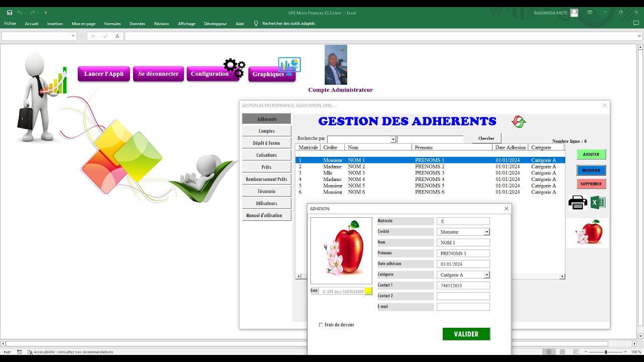
Task: Close the Gestion de Microfinance form window
Action: point(605,106)
